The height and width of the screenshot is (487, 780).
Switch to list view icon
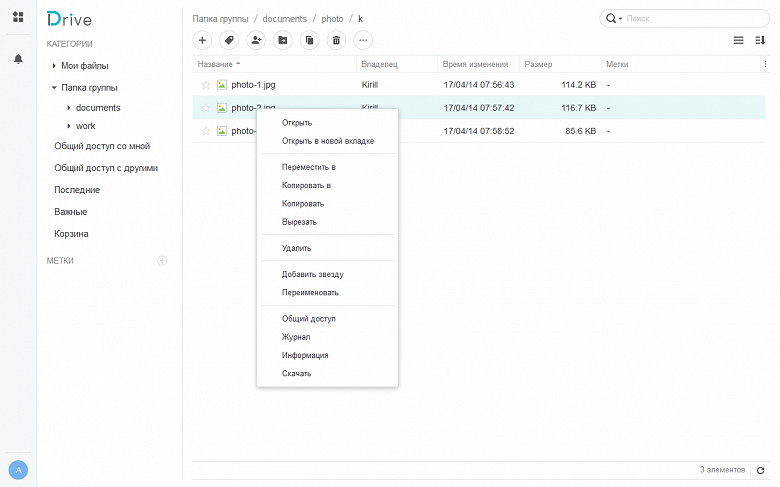(738, 40)
